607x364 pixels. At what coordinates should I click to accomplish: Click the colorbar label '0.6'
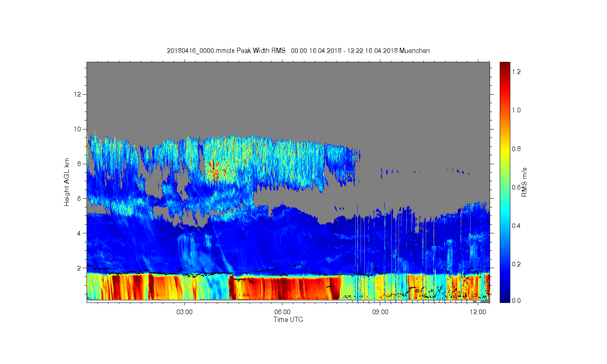(x=516, y=187)
